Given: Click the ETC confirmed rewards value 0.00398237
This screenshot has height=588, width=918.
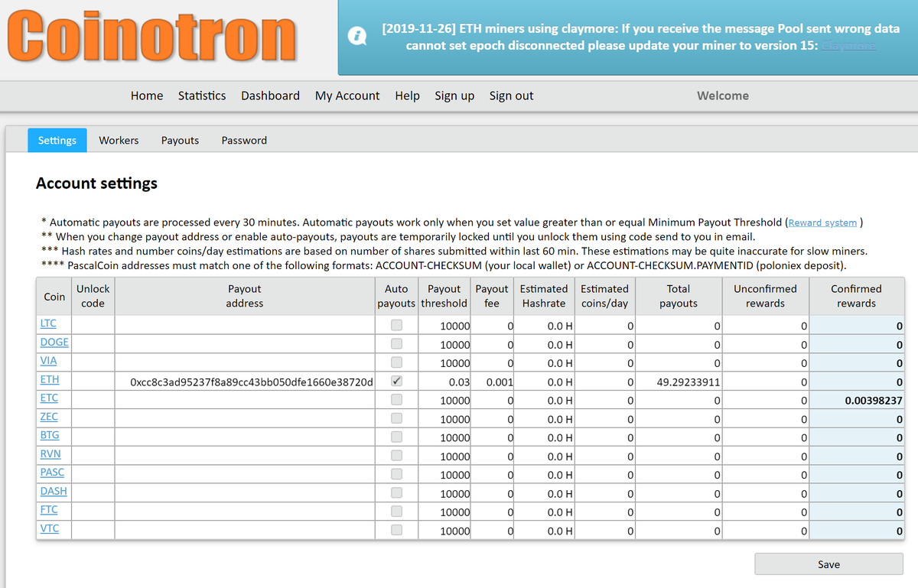Looking at the screenshot, I should pyautogui.click(x=874, y=400).
